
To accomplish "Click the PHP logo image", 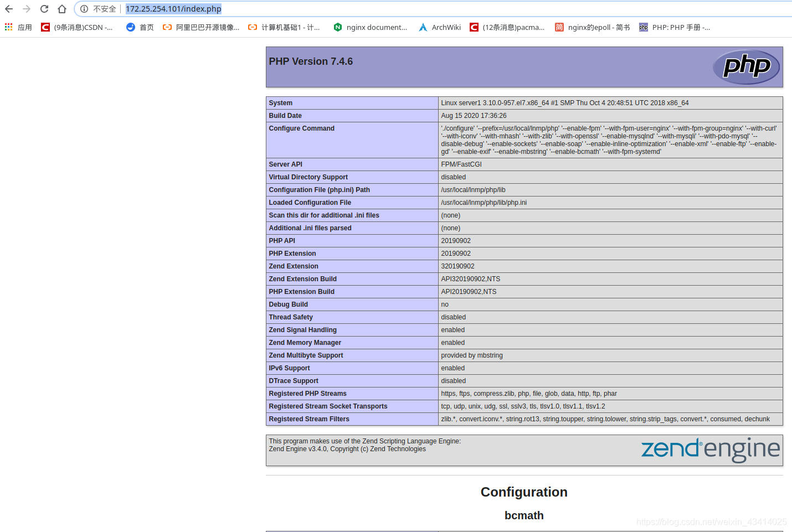I will pyautogui.click(x=746, y=67).
